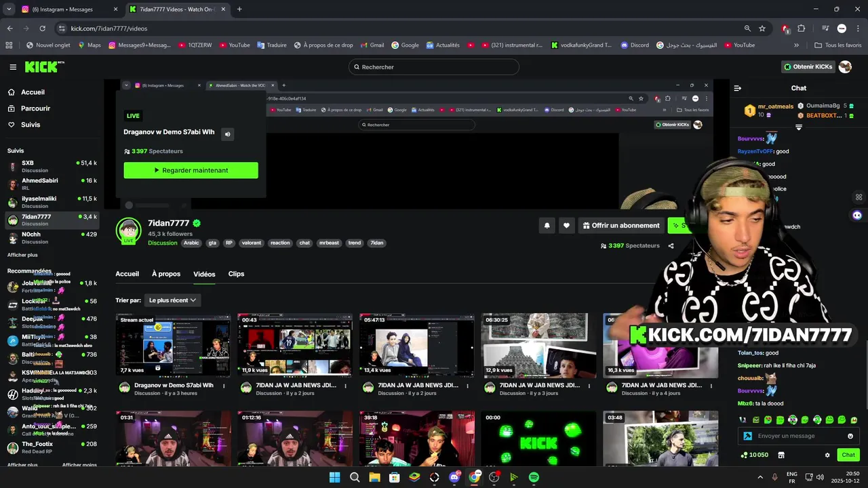The width and height of the screenshot is (868, 488).
Task: Open the Discord bookmark
Action: 635,45
